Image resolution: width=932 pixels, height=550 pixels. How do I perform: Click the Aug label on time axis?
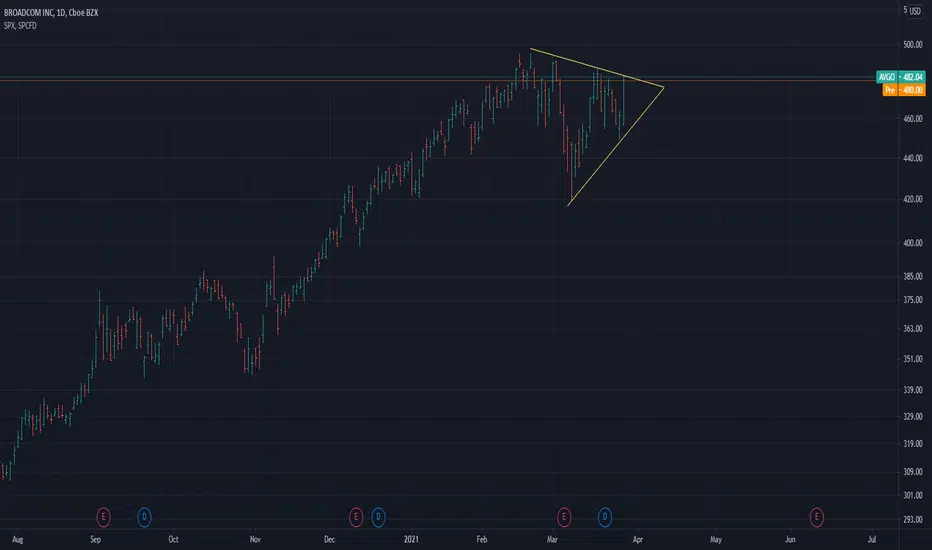(x=17, y=539)
